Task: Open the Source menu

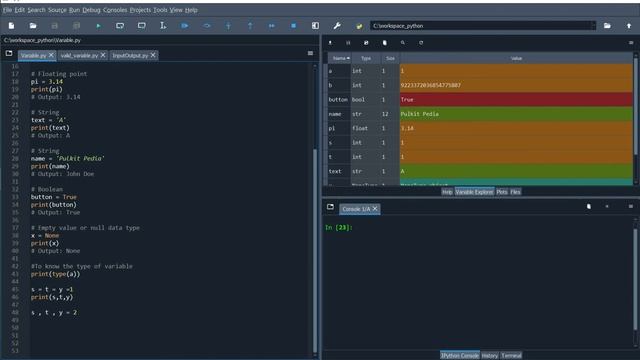Action: point(57,10)
